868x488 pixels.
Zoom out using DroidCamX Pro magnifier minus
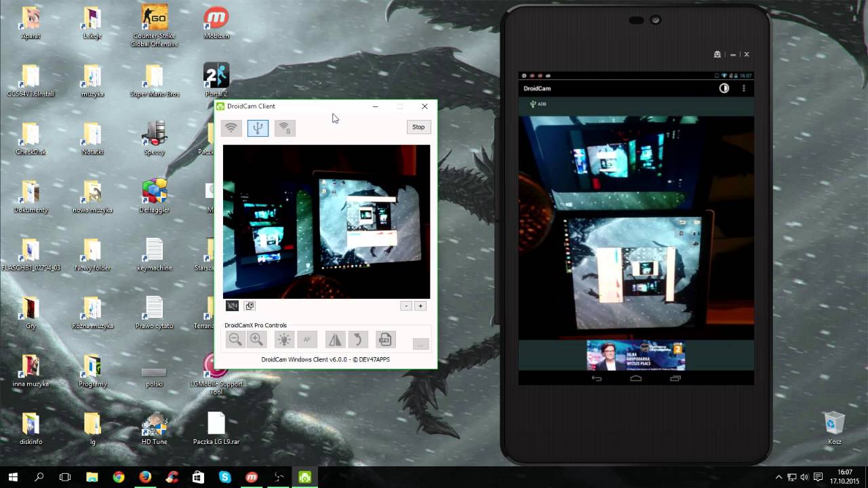(x=235, y=340)
